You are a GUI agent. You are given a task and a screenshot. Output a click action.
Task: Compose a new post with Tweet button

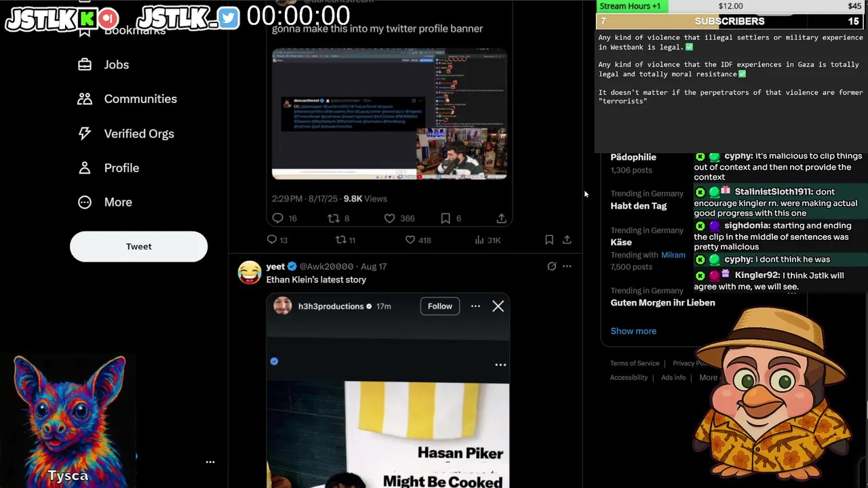click(138, 247)
